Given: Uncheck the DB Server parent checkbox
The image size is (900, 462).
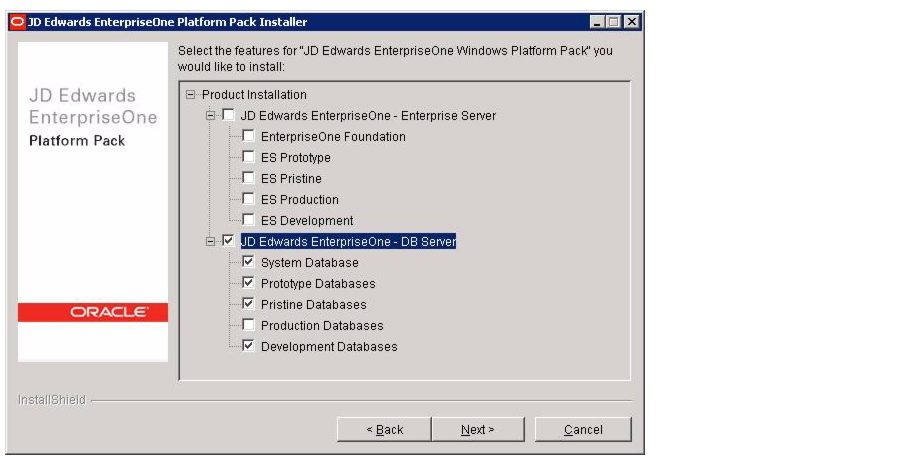Looking at the screenshot, I should click(x=228, y=241).
